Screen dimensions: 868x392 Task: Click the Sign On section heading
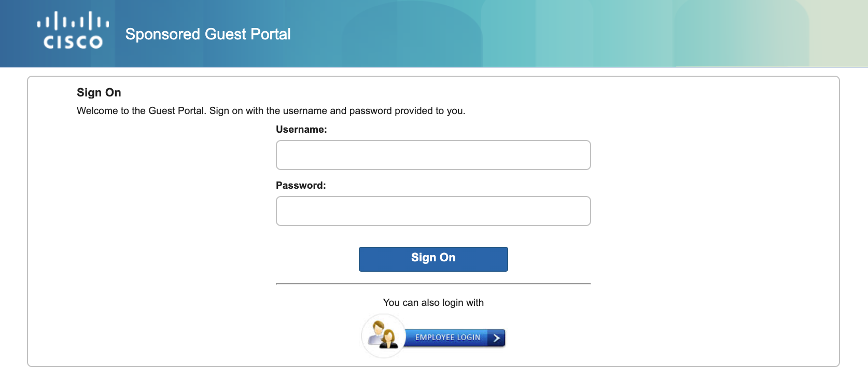click(x=99, y=92)
